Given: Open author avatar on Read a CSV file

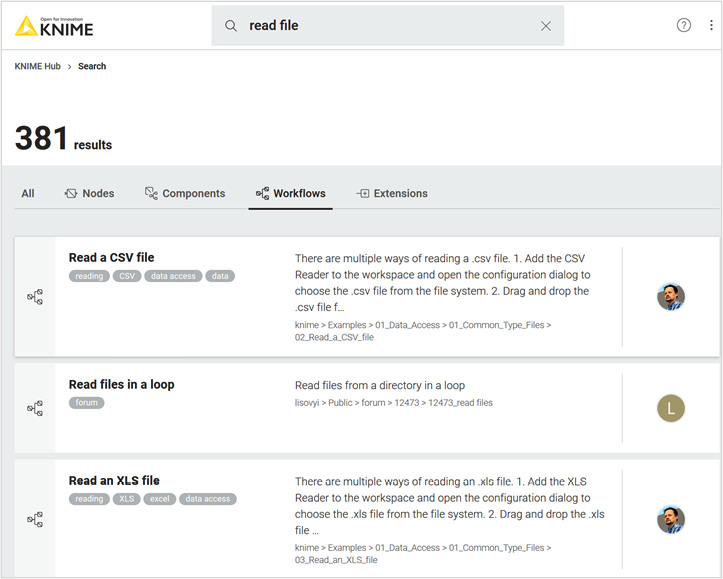Looking at the screenshot, I should 671,297.
